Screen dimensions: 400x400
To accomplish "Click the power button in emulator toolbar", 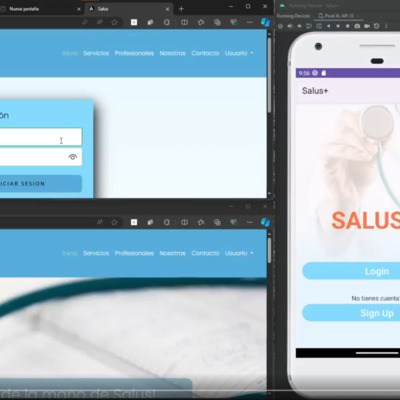I will [280, 26].
